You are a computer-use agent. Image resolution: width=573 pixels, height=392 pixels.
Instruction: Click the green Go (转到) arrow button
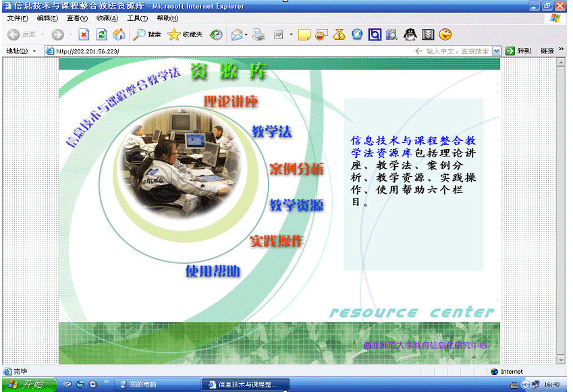(x=510, y=51)
